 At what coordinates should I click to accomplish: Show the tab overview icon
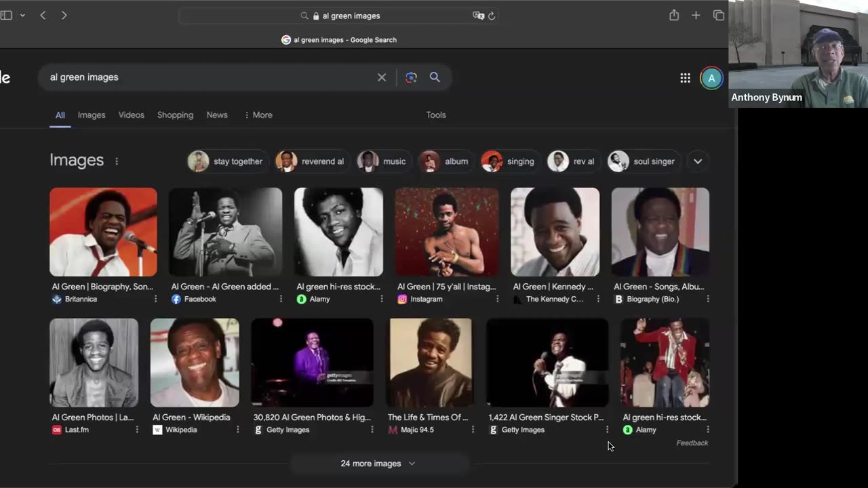(719, 15)
